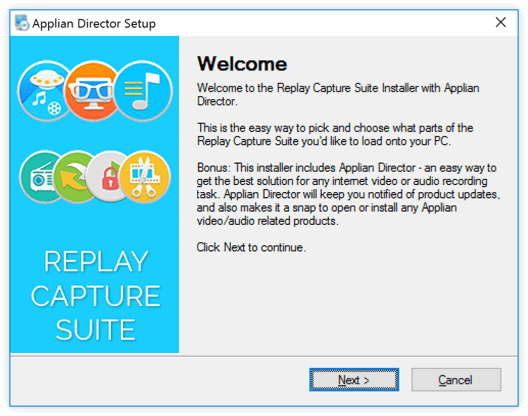This screenshot has width=528, height=416.
Task: Click the Welcome heading
Action: click(x=242, y=63)
